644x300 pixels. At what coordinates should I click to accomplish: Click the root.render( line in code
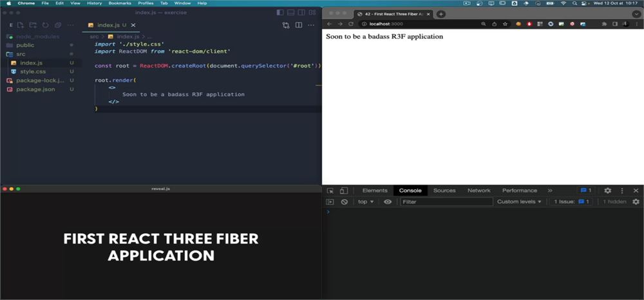click(115, 80)
